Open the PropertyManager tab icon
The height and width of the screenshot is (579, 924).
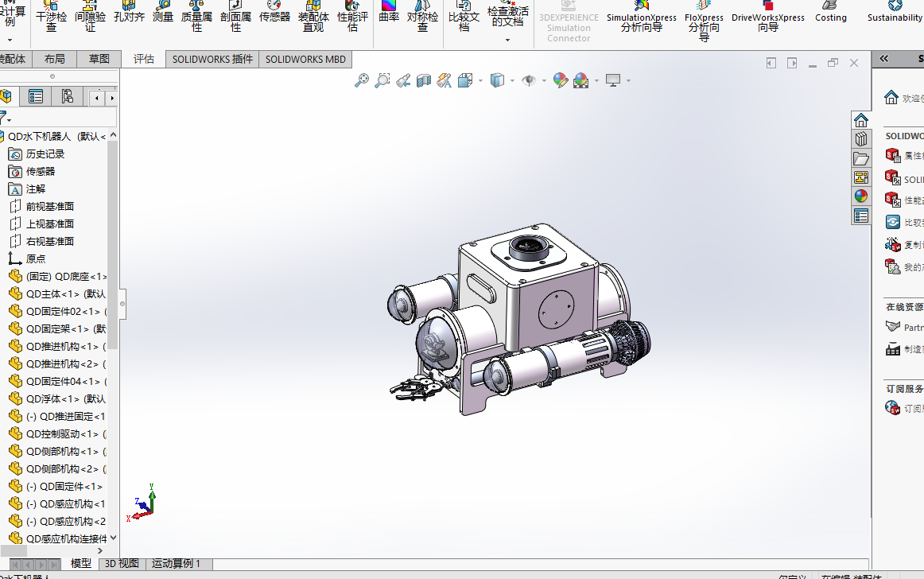click(35, 97)
